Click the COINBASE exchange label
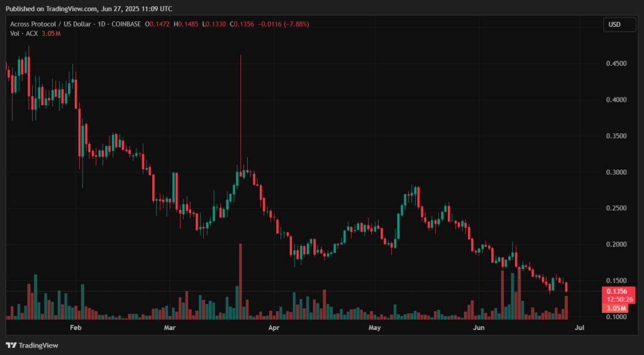Screen dimensions: 644x355 click(x=128, y=24)
